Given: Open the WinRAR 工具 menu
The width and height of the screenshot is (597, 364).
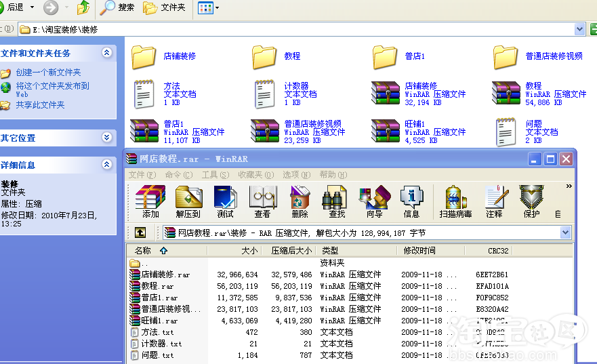Looking at the screenshot, I should pos(215,175).
